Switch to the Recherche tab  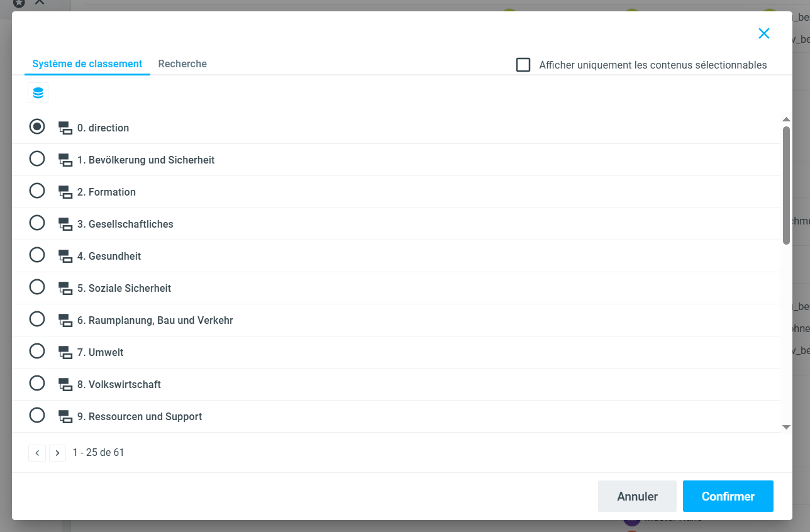182,64
